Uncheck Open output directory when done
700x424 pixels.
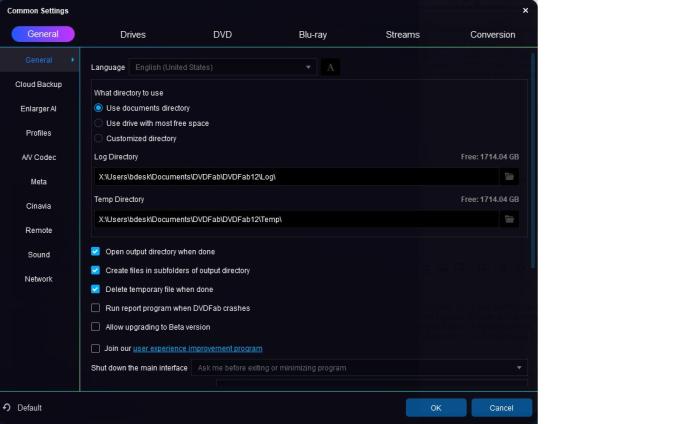(96, 251)
